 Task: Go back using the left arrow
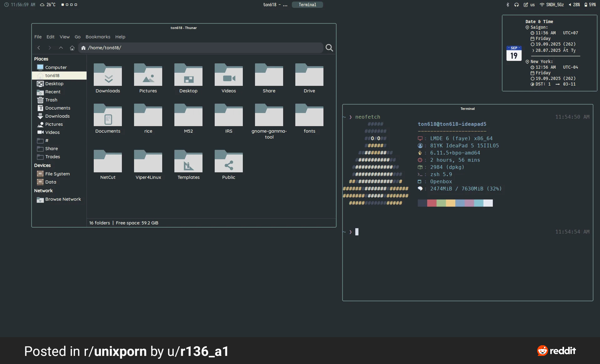(39, 48)
